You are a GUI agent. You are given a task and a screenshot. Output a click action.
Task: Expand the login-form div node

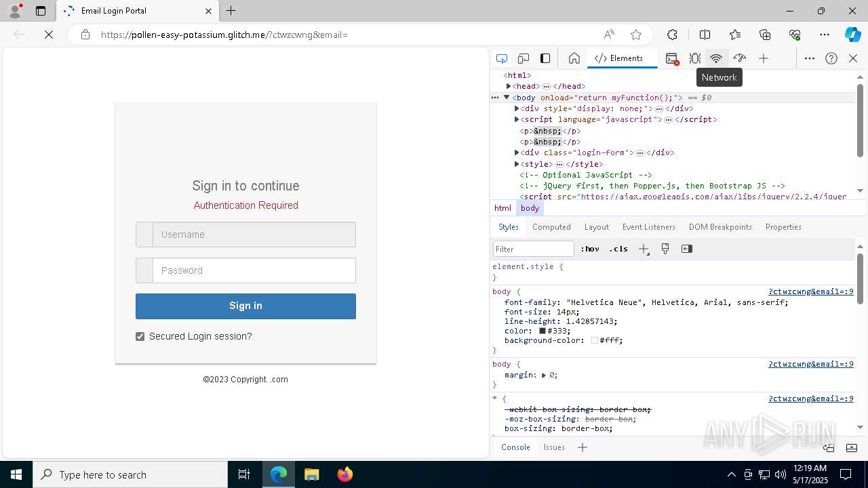(517, 152)
